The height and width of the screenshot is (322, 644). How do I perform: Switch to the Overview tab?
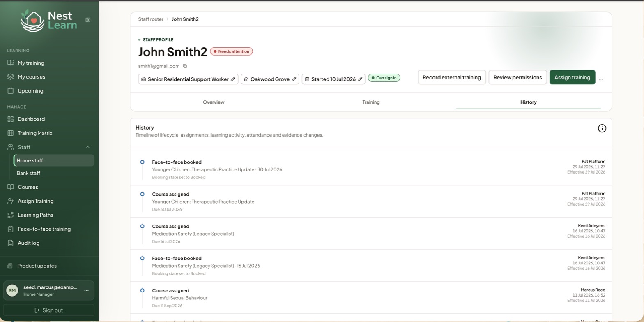pyautogui.click(x=214, y=102)
